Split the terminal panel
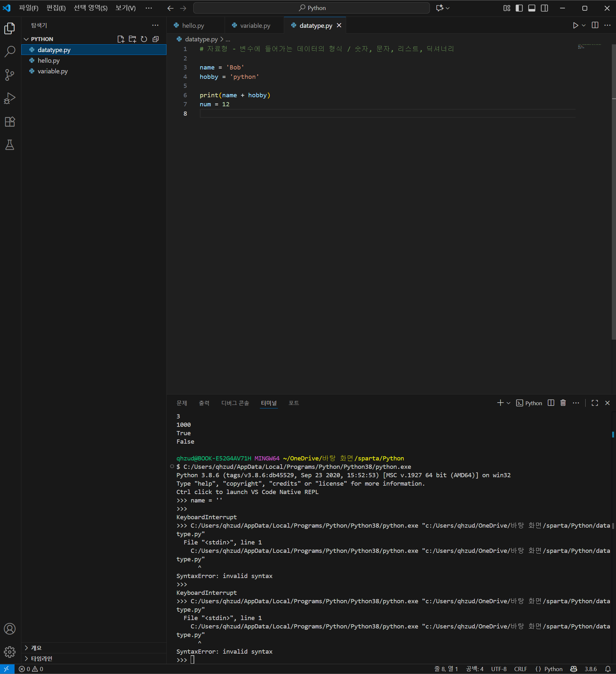This screenshot has height=674, width=616. (x=551, y=403)
